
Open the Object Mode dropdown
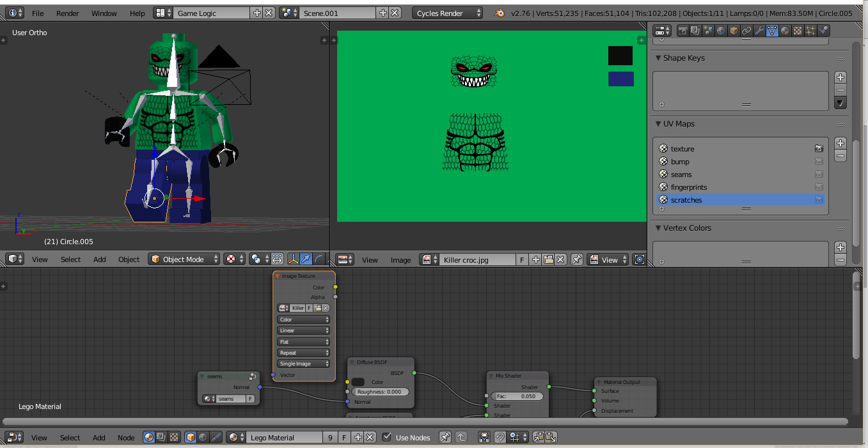tap(184, 259)
